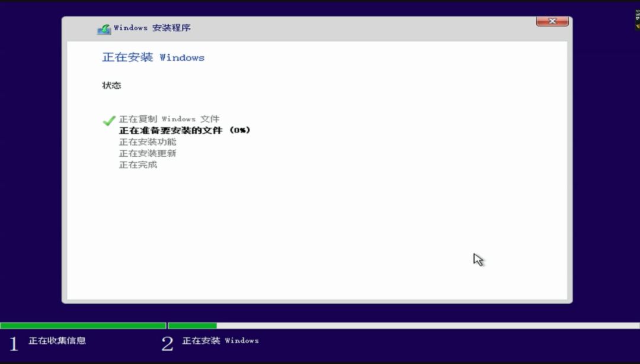Viewport: 640px width, 364px height.
Task: Click the bold "正在准备要安装的文件 (0%)" line
Action: point(184,130)
